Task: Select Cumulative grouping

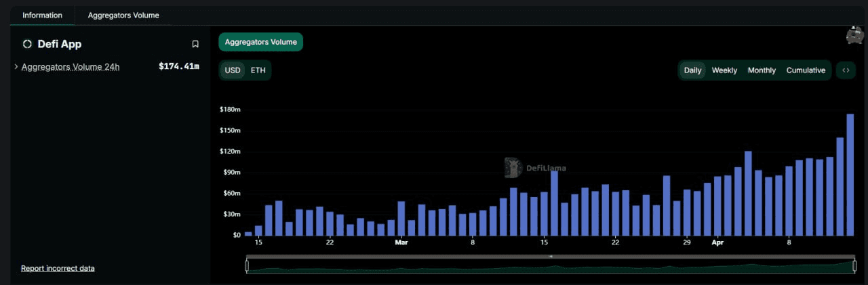Action: pyautogui.click(x=806, y=70)
